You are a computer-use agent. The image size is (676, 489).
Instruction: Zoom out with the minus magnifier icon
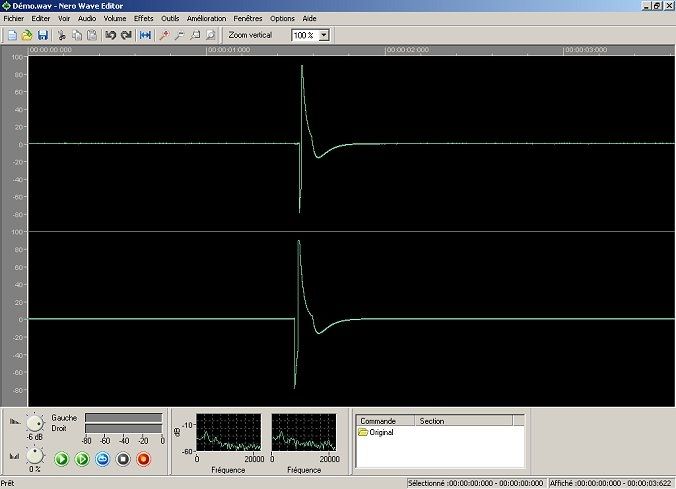[x=179, y=35]
